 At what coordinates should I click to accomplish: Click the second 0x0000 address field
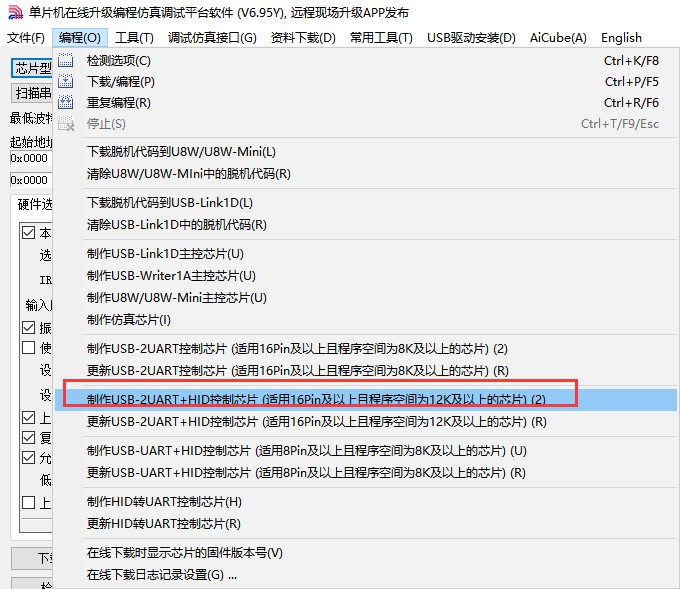(x=31, y=180)
